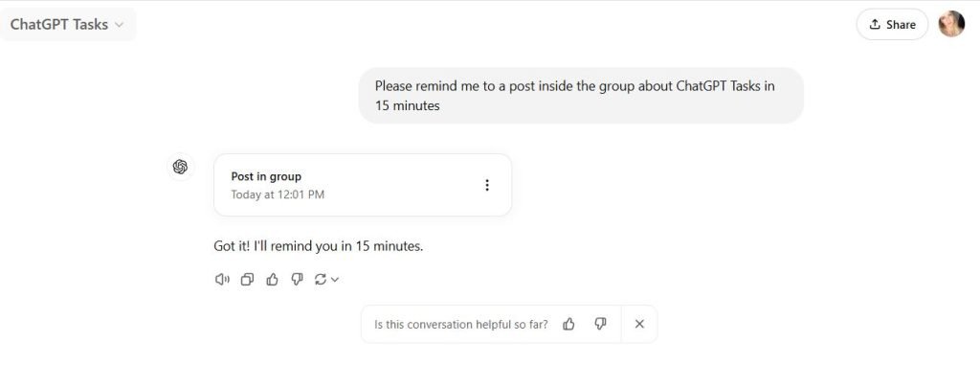Copy the response using the copy icon

click(x=247, y=280)
